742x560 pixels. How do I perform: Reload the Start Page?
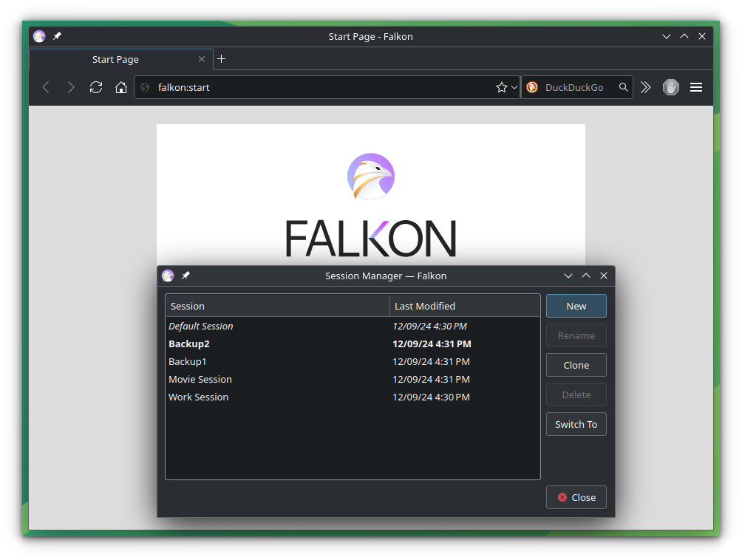[96, 87]
